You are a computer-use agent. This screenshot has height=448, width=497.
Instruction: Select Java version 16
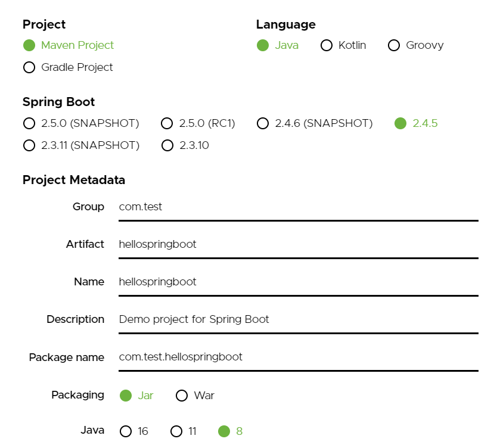pos(126,431)
